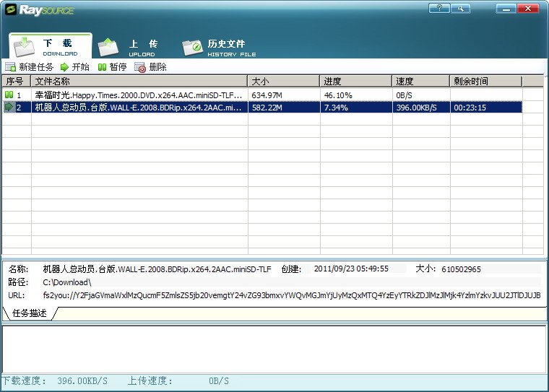Click status icon of Happy.Times download row
Image resolution: width=549 pixels, height=392 pixels.
tap(9, 95)
